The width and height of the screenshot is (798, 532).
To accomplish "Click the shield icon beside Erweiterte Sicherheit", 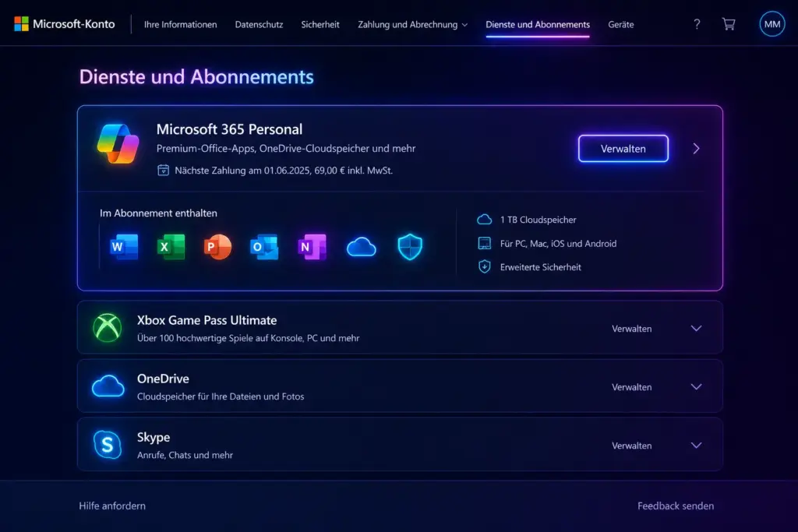I will (484, 266).
